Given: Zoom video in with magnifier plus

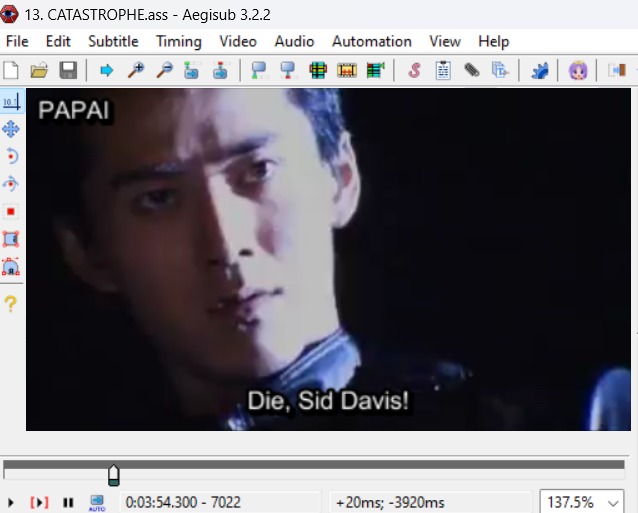Looking at the screenshot, I should [x=136, y=70].
